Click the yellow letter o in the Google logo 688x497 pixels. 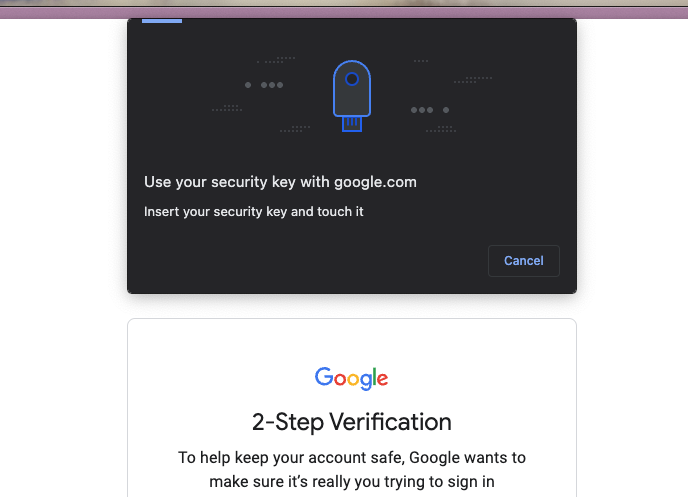pyautogui.click(x=353, y=379)
